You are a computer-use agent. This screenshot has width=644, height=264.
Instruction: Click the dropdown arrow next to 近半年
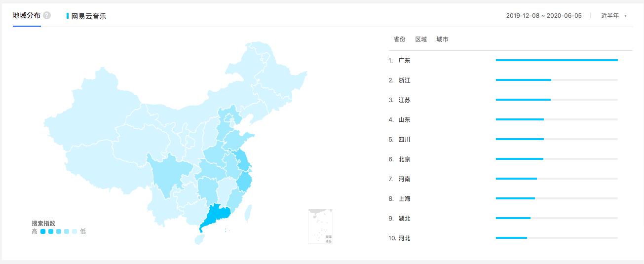625,16
